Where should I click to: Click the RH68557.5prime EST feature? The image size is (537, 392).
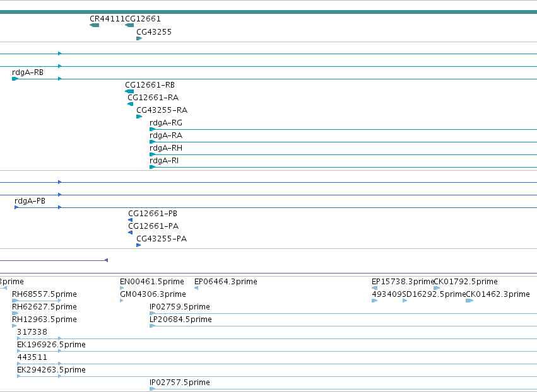[37, 301]
